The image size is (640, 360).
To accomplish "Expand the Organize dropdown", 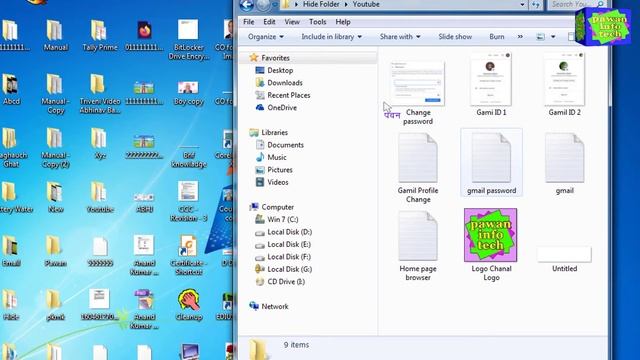I will pyautogui.click(x=266, y=37).
